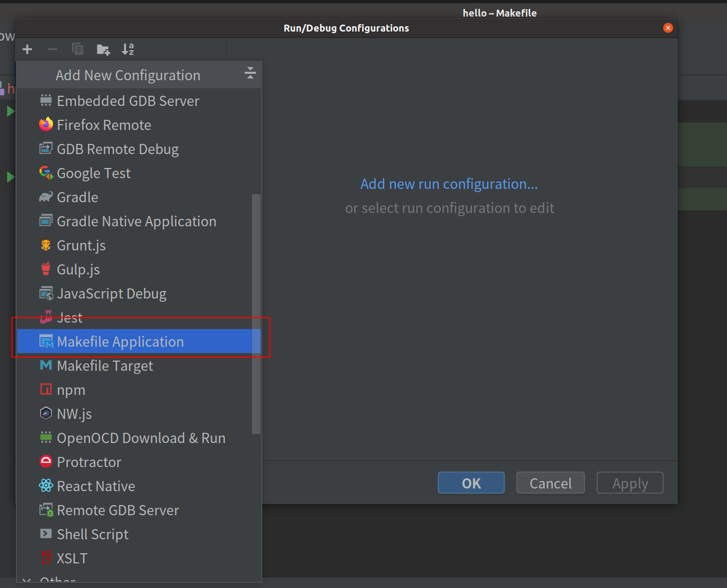This screenshot has width=727, height=588.
Task: Click the Apply button
Action: [630, 483]
